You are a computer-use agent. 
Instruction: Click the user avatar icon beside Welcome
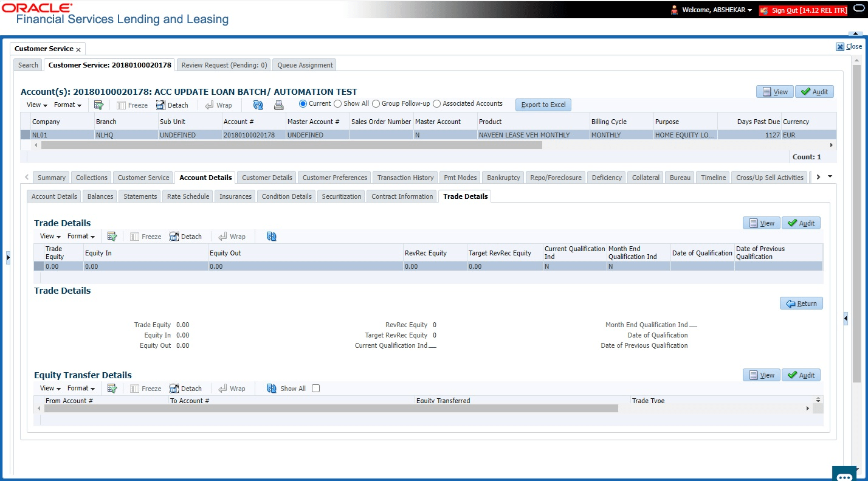click(x=674, y=10)
